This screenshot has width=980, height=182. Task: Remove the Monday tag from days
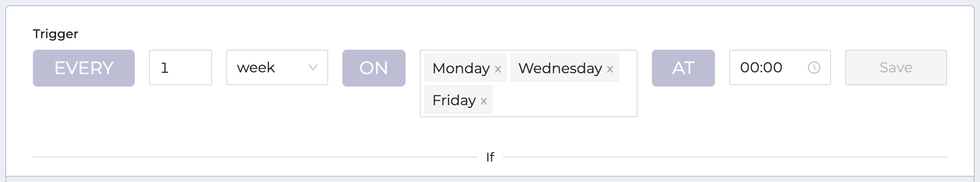tap(498, 69)
